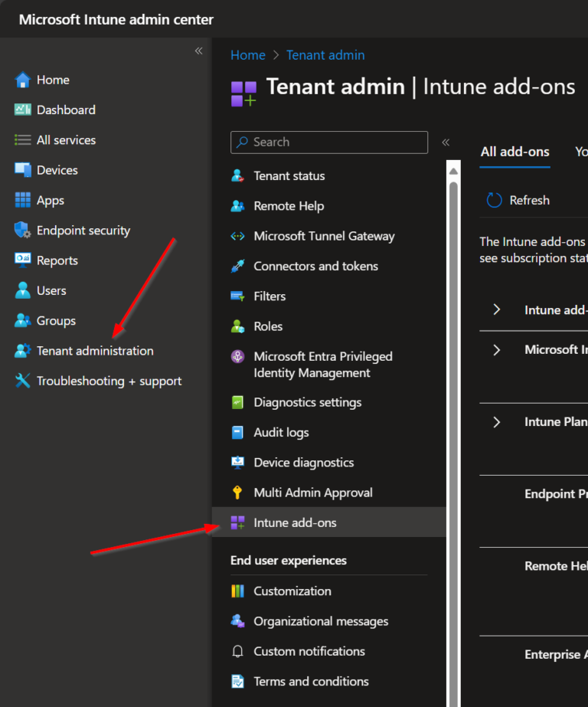Select Customization under End user experiences
The width and height of the screenshot is (588, 707).
click(x=292, y=591)
